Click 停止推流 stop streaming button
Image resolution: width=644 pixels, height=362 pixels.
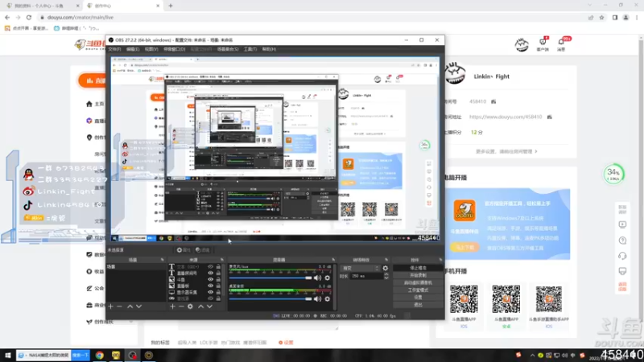coord(418,268)
